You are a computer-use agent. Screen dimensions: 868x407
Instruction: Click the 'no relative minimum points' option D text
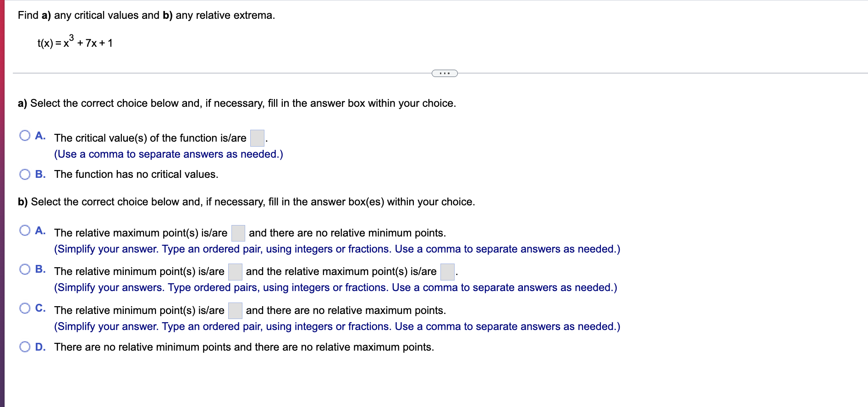click(x=244, y=347)
